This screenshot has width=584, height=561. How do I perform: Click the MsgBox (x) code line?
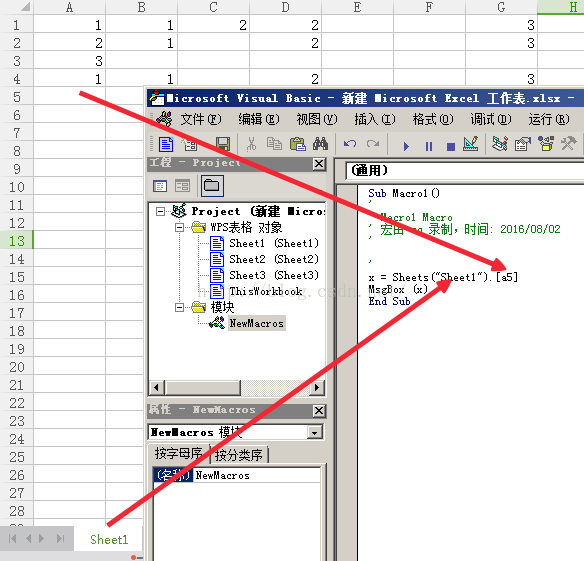pos(398,289)
